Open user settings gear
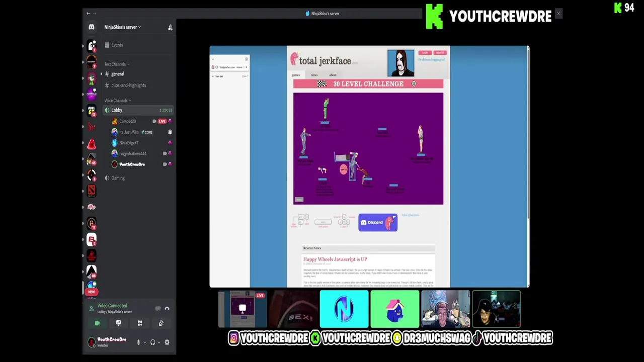 click(167, 342)
